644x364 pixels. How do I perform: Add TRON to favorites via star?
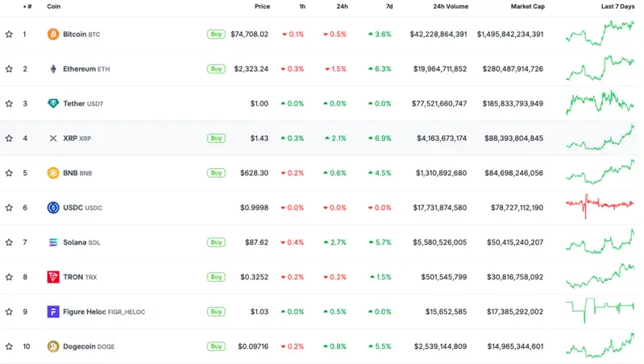coord(9,277)
